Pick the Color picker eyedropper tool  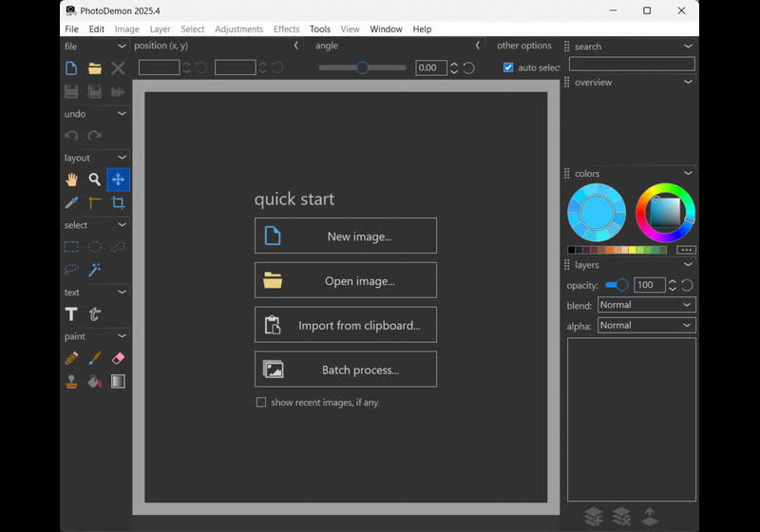(x=71, y=202)
